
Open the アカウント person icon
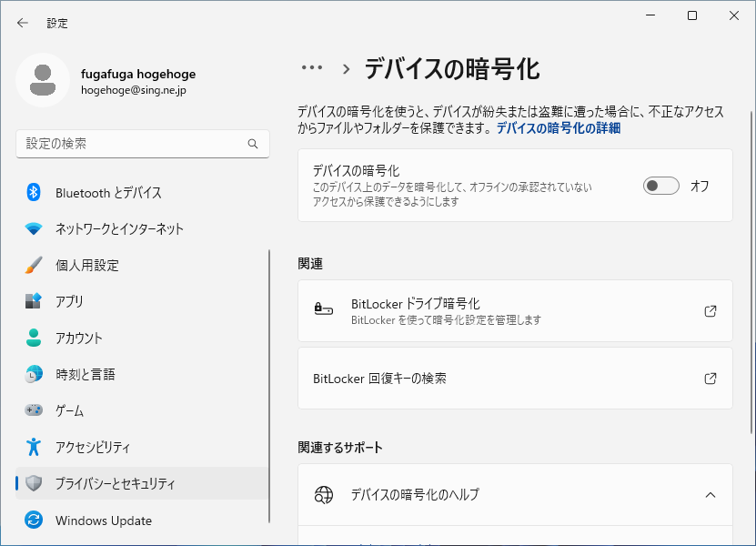click(34, 338)
